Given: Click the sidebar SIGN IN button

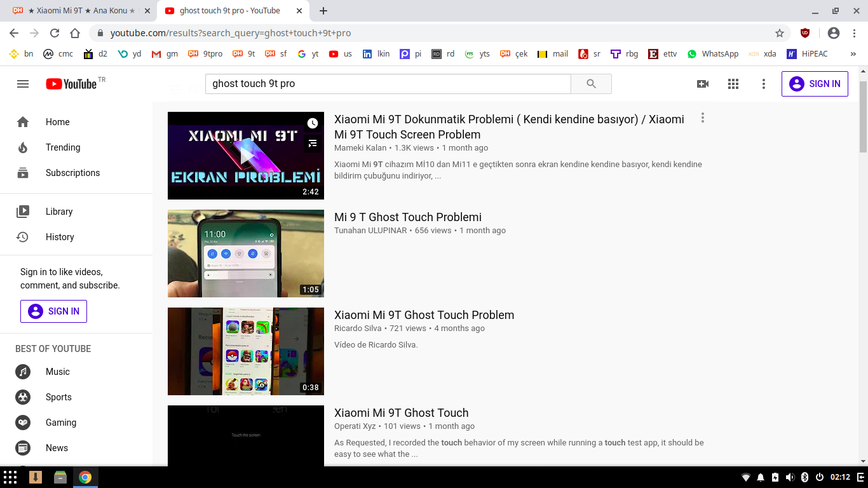Looking at the screenshot, I should (53, 311).
